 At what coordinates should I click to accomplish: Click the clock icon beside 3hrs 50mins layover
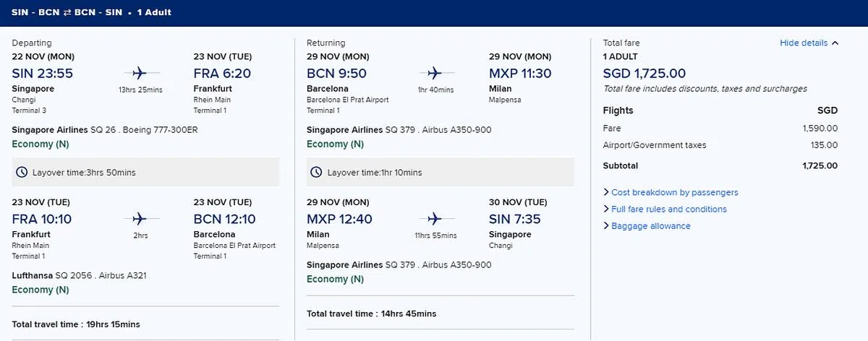tap(22, 172)
